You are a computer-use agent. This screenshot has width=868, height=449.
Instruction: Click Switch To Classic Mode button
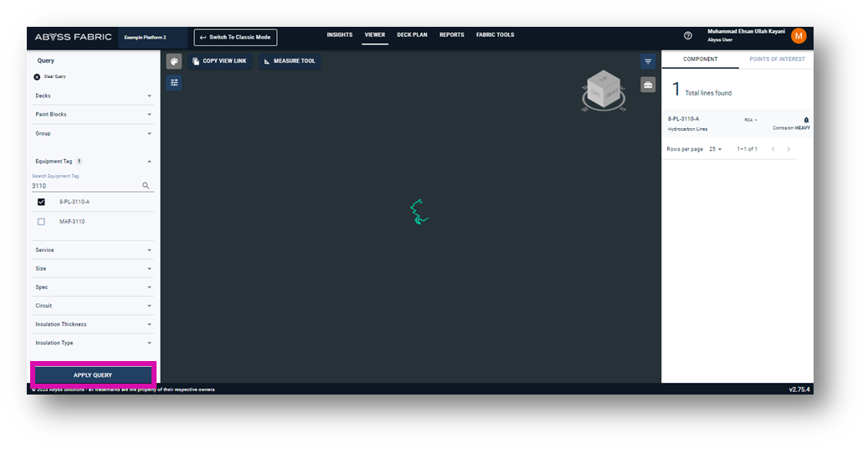pyautogui.click(x=235, y=38)
